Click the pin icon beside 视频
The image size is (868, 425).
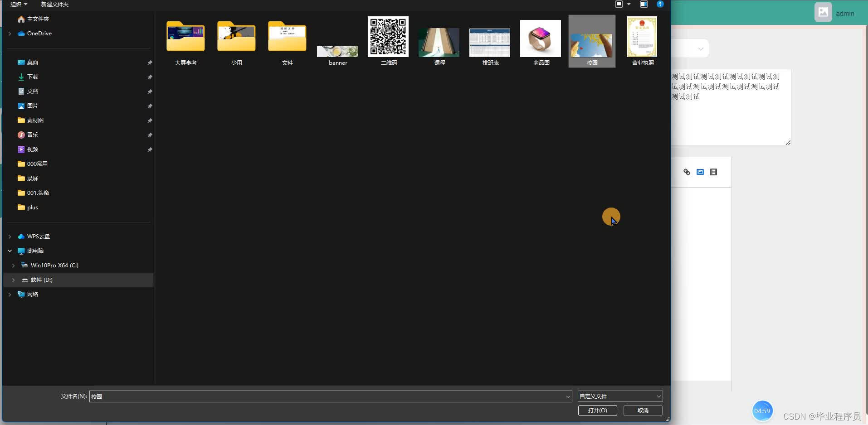tap(150, 150)
